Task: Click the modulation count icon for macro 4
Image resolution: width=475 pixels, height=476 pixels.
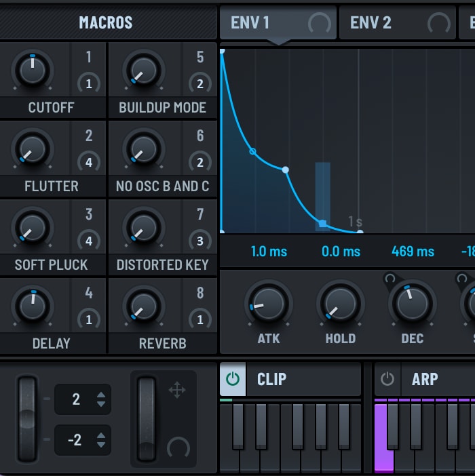Action: (x=89, y=319)
